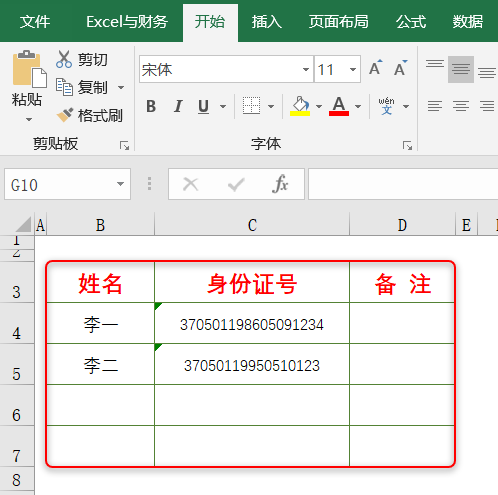
Task: Click the Copy (复制) button
Action: [82, 87]
